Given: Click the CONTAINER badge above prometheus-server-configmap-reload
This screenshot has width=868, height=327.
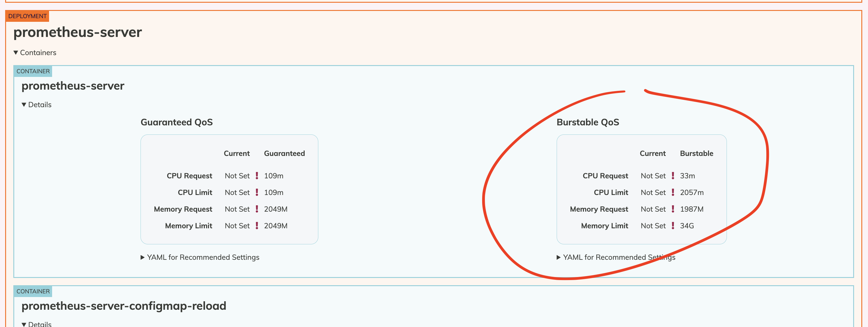Looking at the screenshot, I should click(33, 291).
